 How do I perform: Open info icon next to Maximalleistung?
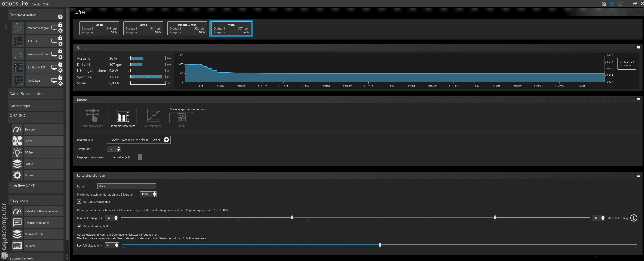[634, 218]
